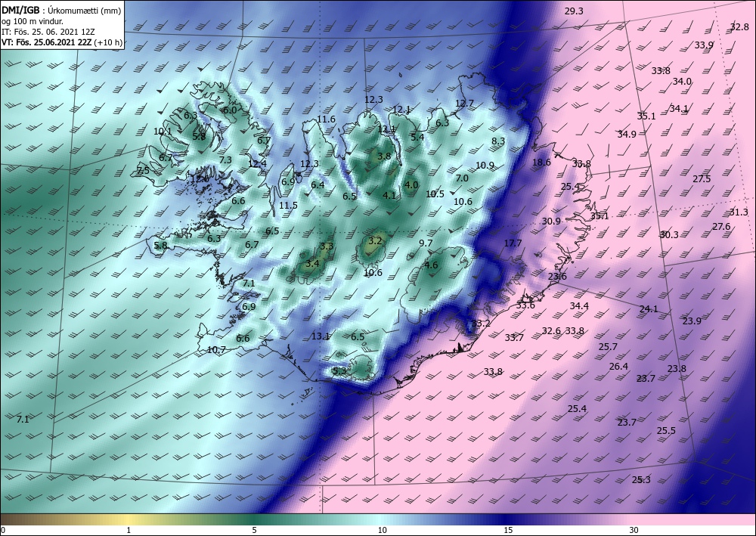The image size is (756, 536).
Task: Click the value 12.7
Action: tap(464, 103)
